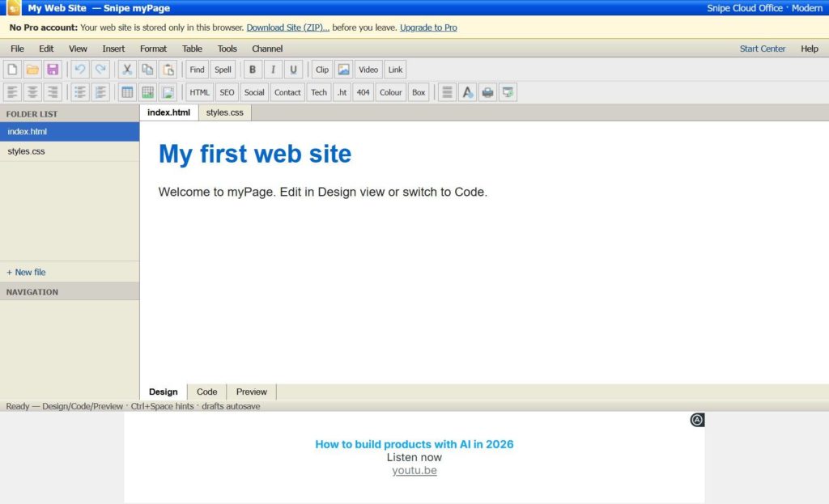
Task: Click the Upgrade to Pro link
Action: (428, 28)
